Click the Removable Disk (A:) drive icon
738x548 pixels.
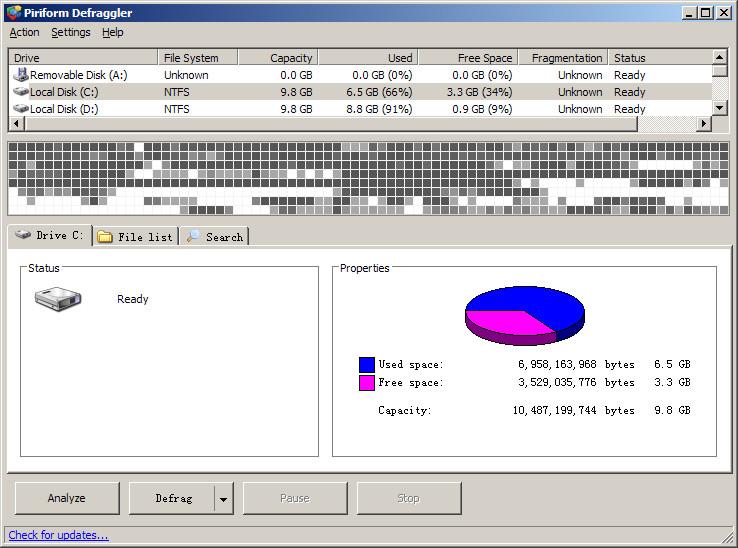21,75
